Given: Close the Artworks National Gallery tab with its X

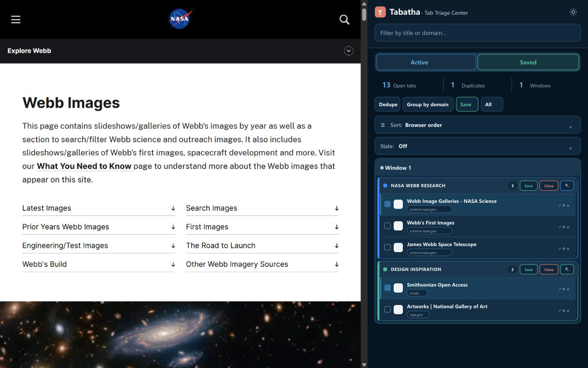Looking at the screenshot, I should point(568,311).
